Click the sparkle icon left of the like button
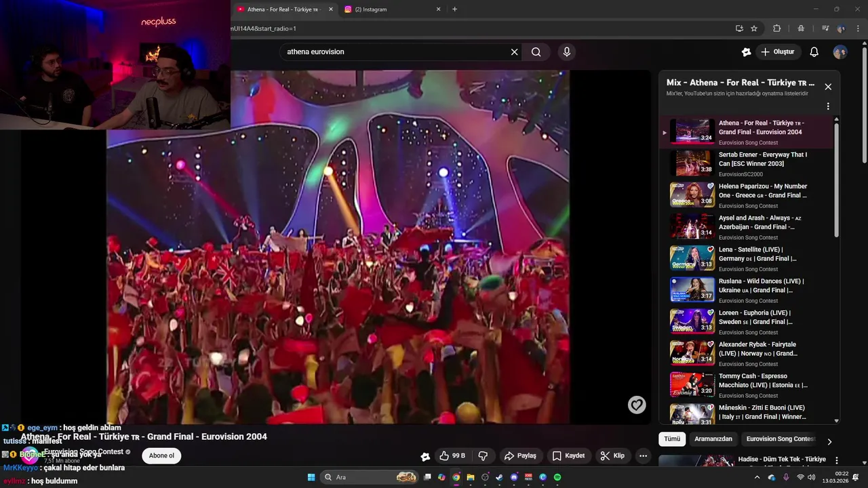Viewport: 868px width, 488px height. [425, 456]
